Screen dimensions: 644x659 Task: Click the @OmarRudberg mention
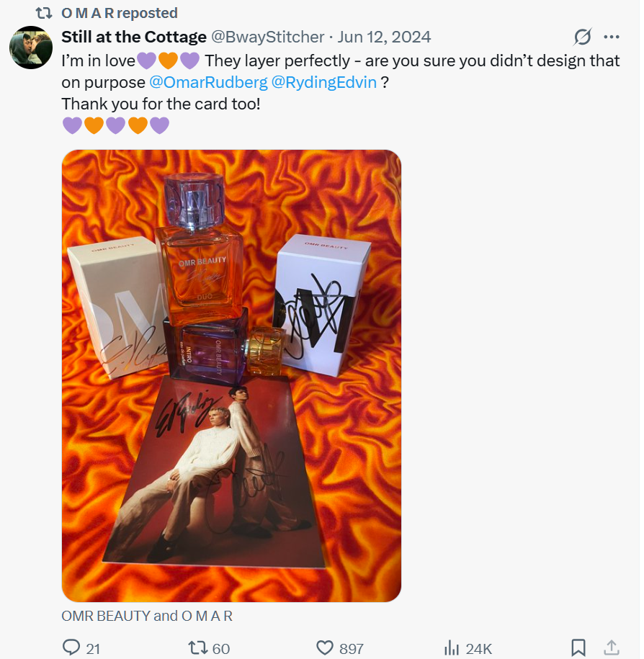[207, 82]
